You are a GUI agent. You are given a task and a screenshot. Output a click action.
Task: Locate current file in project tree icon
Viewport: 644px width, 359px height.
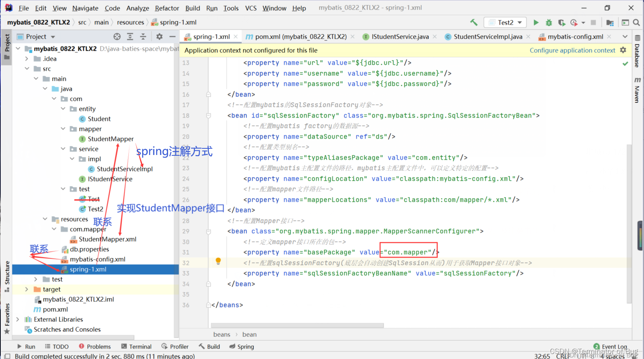click(117, 37)
